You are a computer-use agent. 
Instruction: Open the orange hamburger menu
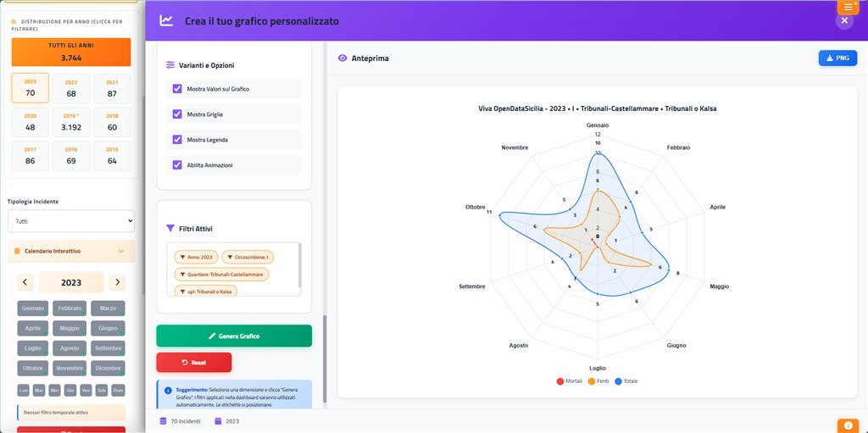(x=848, y=7)
